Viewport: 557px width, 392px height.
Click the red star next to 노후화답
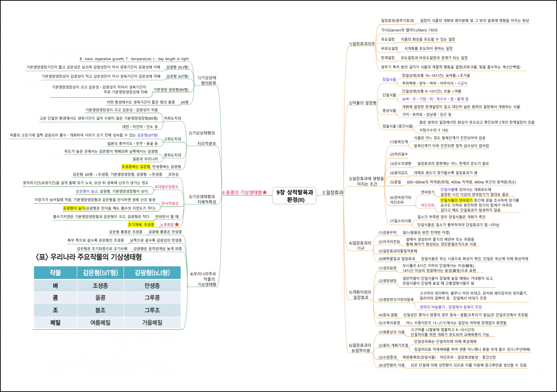click(177, 224)
